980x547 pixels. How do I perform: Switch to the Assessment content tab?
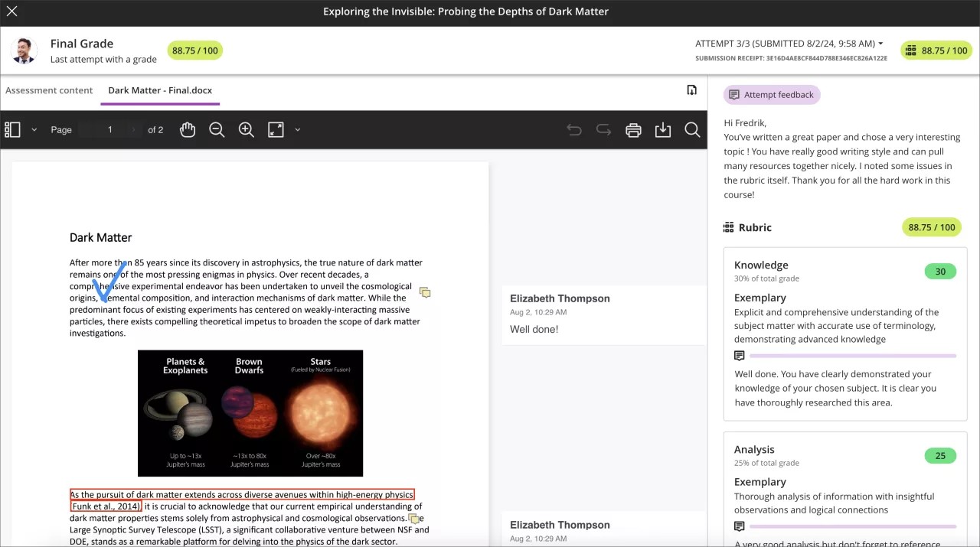point(49,90)
